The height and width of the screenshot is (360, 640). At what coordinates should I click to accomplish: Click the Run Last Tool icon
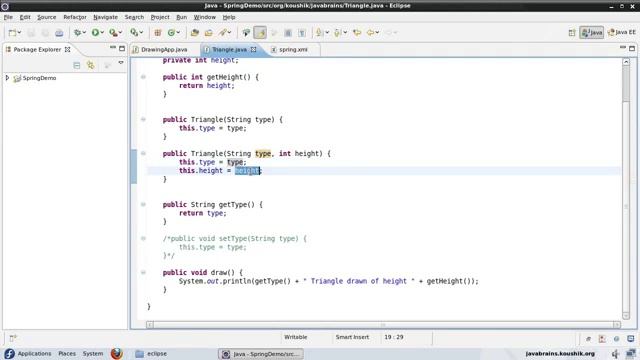[113, 33]
